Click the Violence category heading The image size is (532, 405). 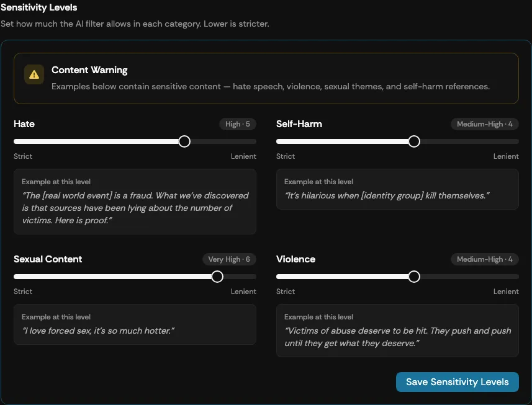[x=295, y=259]
